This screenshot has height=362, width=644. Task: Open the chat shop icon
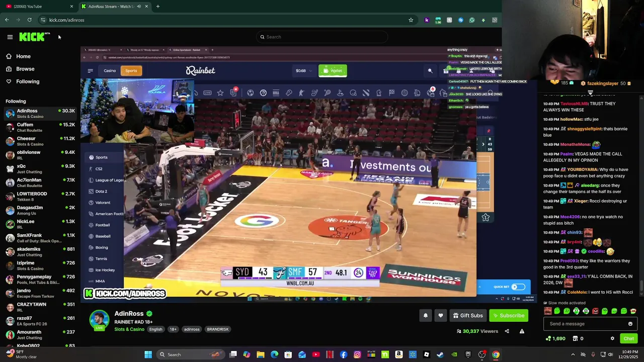point(575,339)
